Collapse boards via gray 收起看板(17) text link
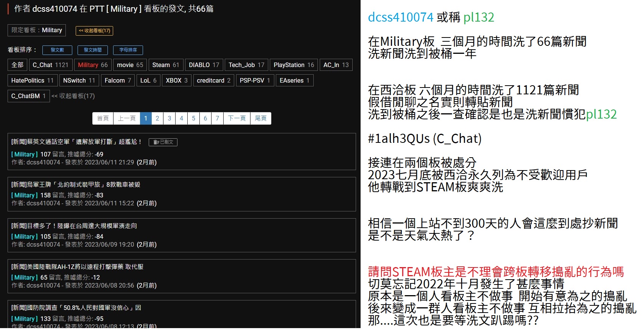 pos(73,96)
